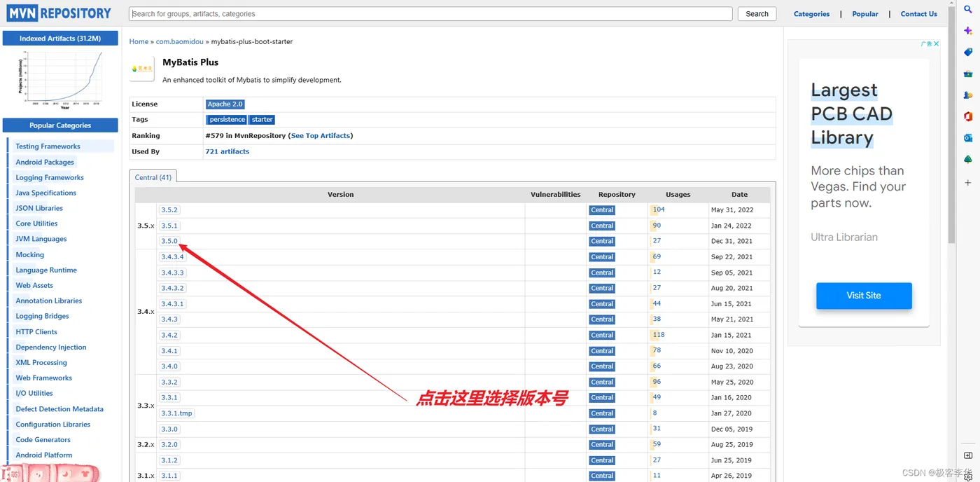
Task: Click the Central badge in the 3.4.0 row
Action: pyautogui.click(x=602, y=366)
